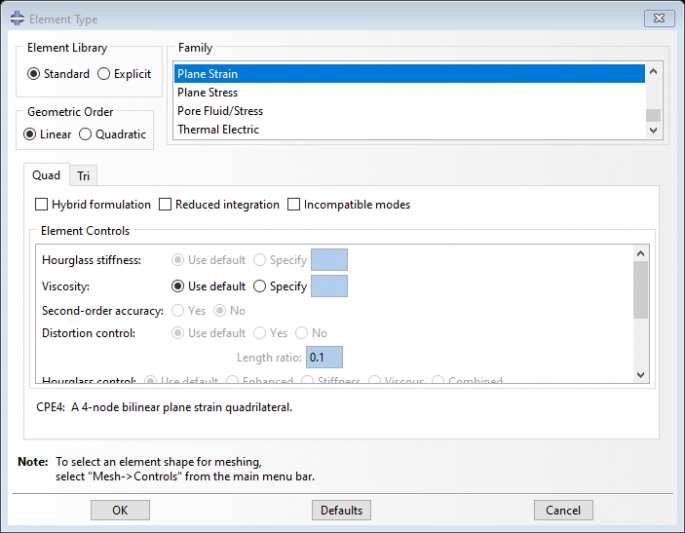Switch to the Tri tab
This screenshot has height=533, width=685.
click(83, 176)
